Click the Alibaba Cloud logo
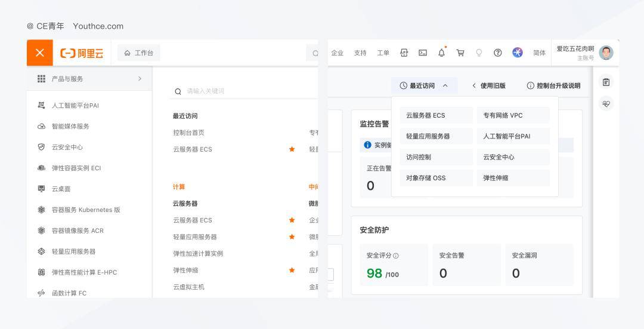Viewport: 644px width, 329px height. pos(82,53)
